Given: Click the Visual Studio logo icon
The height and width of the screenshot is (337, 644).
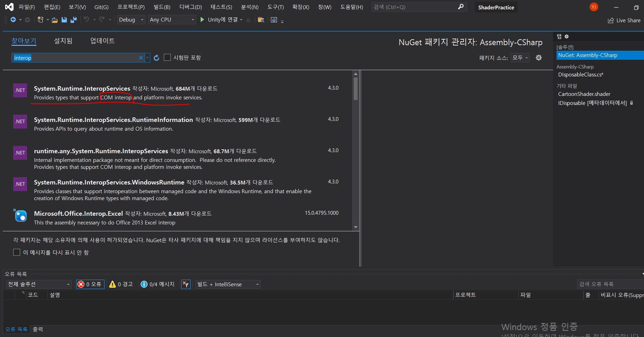Looking at the screenshot, I should 9,7.
